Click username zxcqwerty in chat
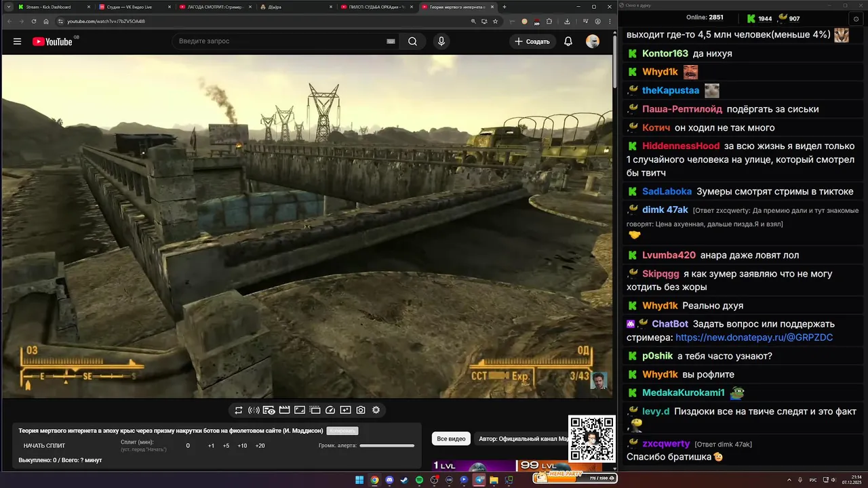The height and width of the screenshot is (488, 868). [666, 444]
